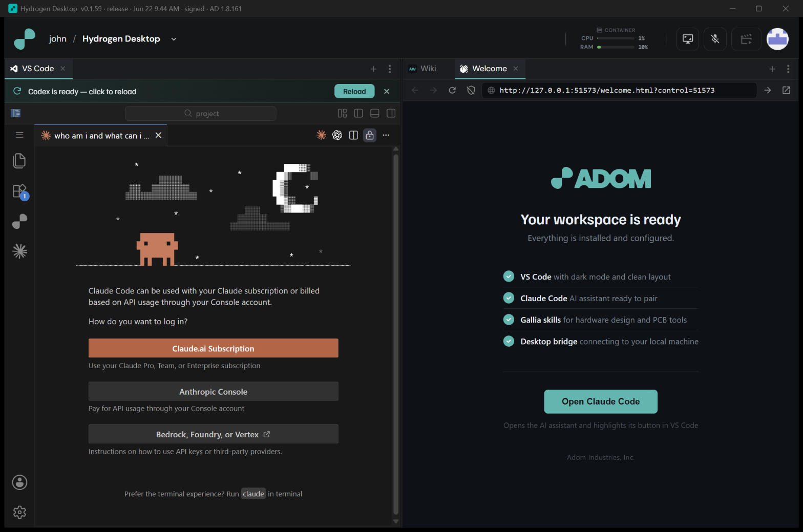The height and width of the screenshot is (532, 803).
Task: Click the Hydrogen Desktop project name
Action: pyautogui.click(x=121, y=39)
